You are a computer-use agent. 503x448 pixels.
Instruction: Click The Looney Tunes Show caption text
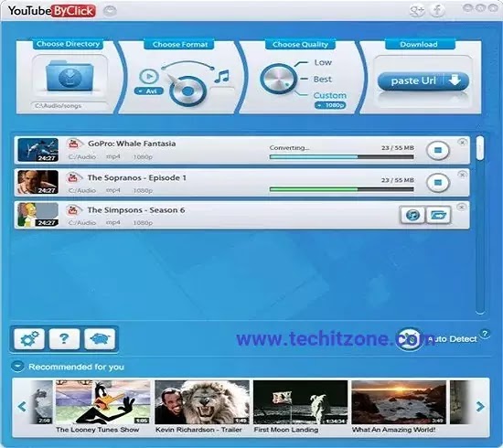(98, 430)
